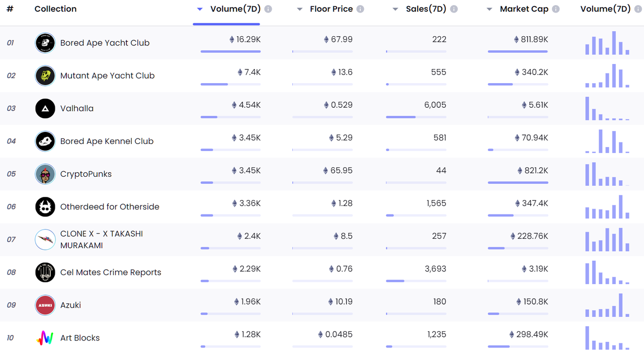Click the Bored Ape Yacht Club volume progress bar
This screenshot has height=352, width=644.
(230, 51)
